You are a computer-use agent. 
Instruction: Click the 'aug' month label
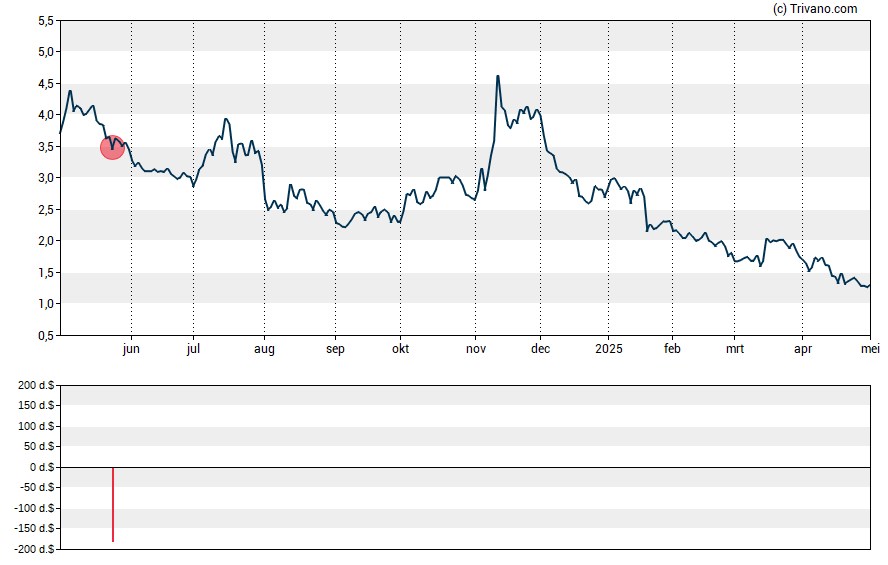264,349
